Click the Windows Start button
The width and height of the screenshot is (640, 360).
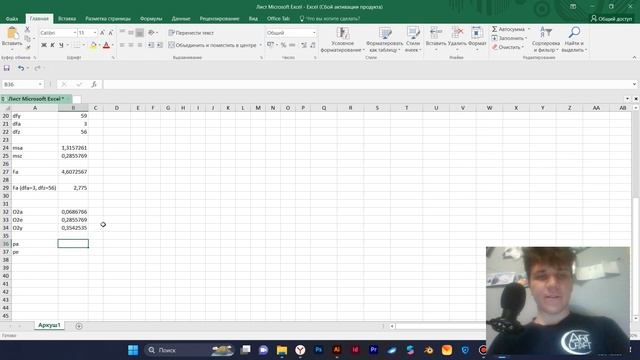pyautogui.click(x=133, y=350)
